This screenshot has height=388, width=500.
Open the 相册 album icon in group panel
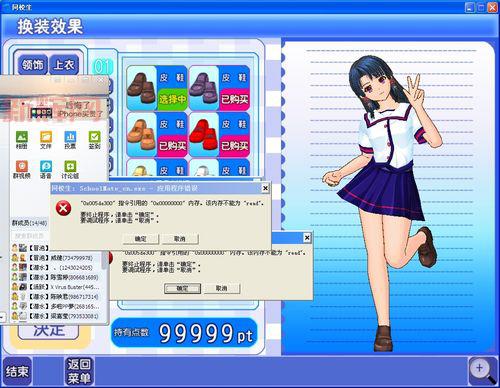click(22, 140)
